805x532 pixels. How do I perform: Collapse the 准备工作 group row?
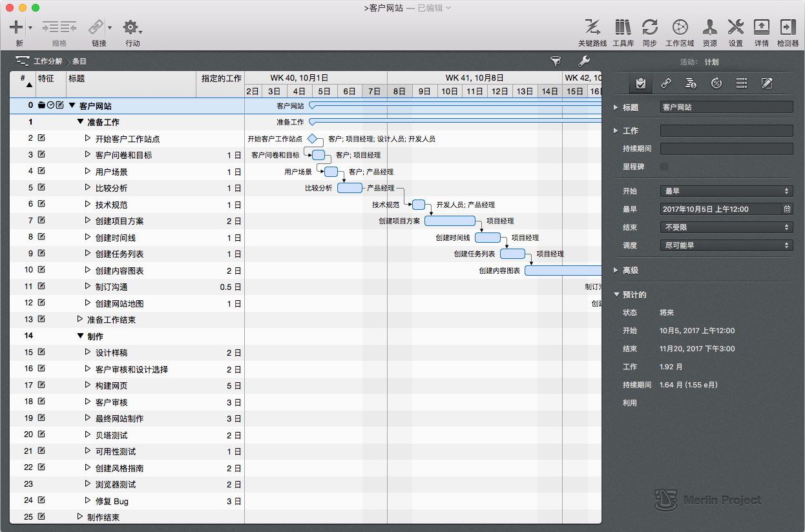(x=80, y=122)
